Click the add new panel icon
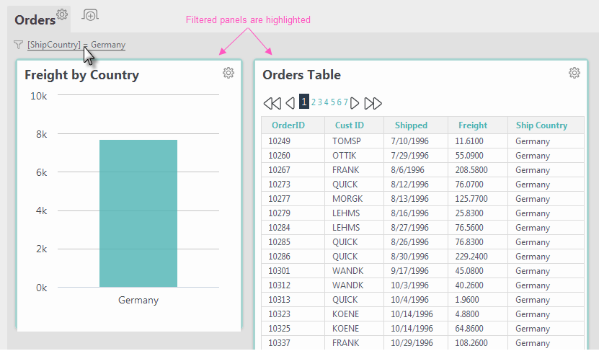Image resolution: width=599 pixels, height=364 pixels. 90,15
